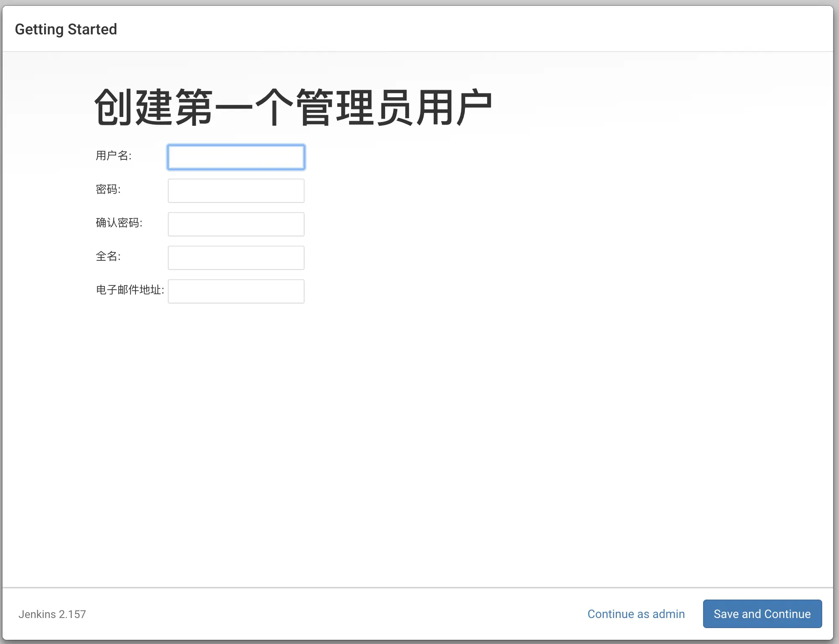Click the 密码: label text
The image size is (839, 644).
108,189
